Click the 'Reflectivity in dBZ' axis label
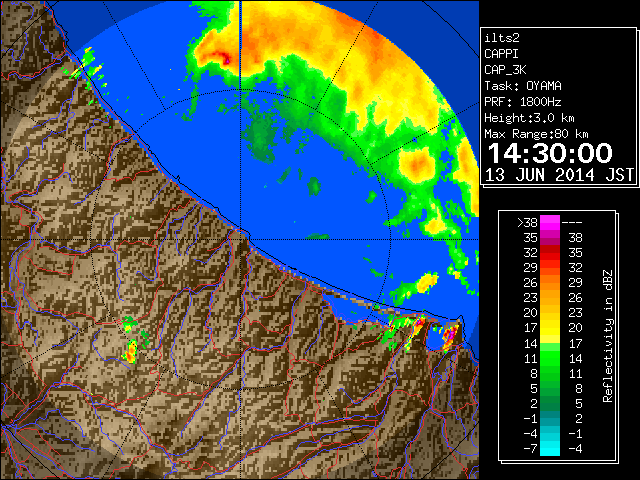 608,336
